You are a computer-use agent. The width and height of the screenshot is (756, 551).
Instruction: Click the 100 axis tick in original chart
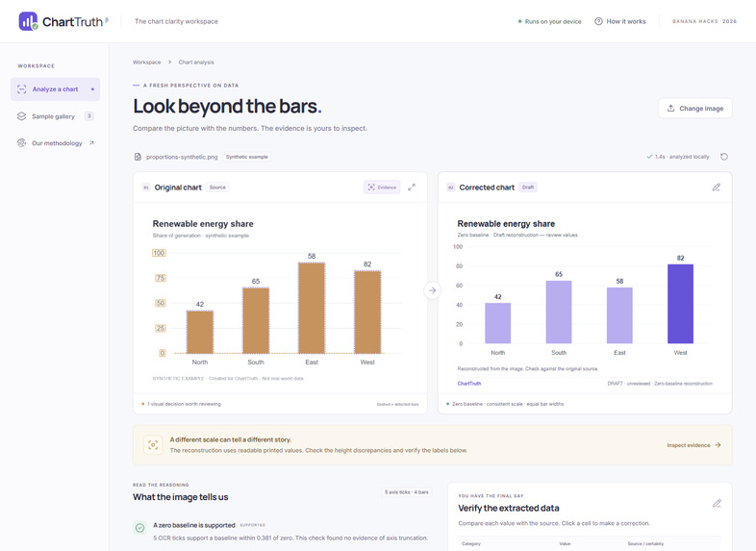(159, 253)
